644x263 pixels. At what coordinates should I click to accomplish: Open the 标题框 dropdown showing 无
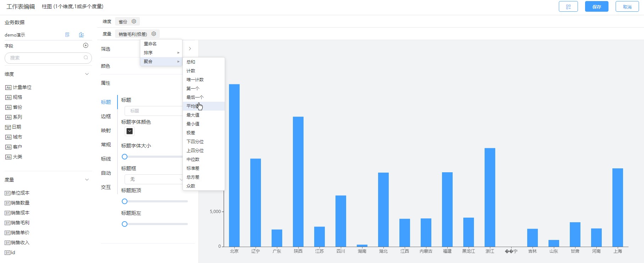tap(154, 179)
